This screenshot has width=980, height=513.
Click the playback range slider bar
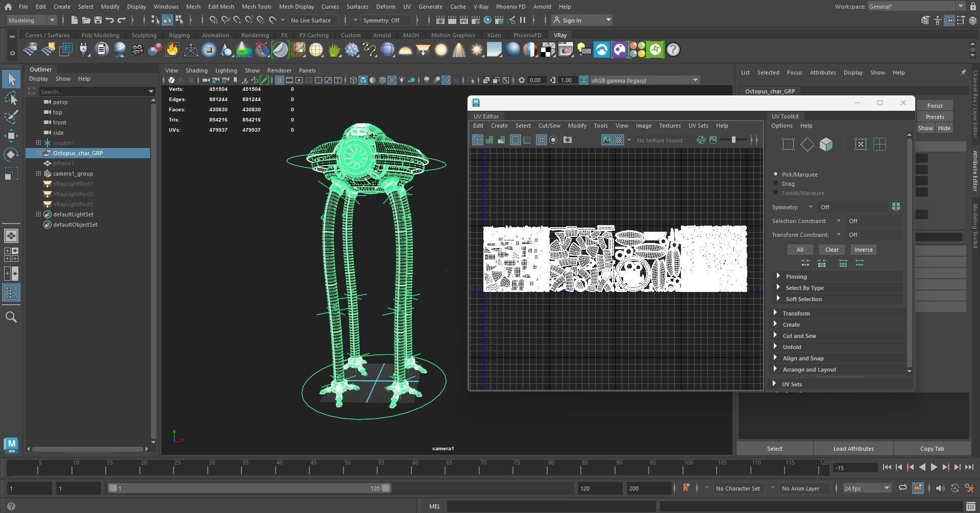250,488
